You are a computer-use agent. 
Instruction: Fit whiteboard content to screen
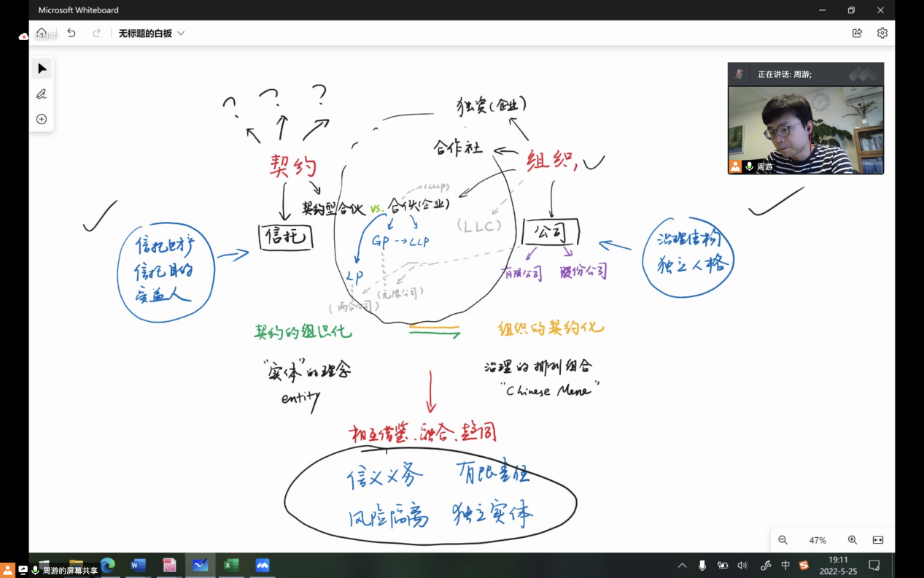878,540
